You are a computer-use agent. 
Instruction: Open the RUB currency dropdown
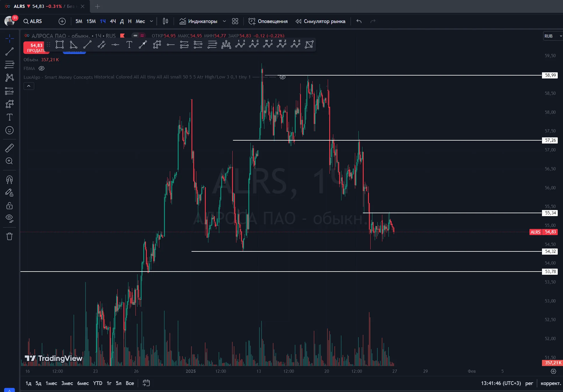pos(552,36)
